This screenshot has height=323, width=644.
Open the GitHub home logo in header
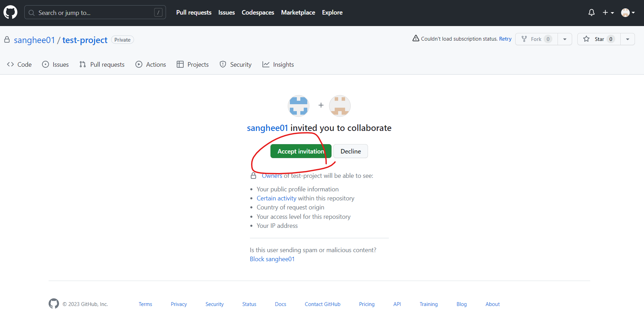pyautogui.click(x=10, y=12)
